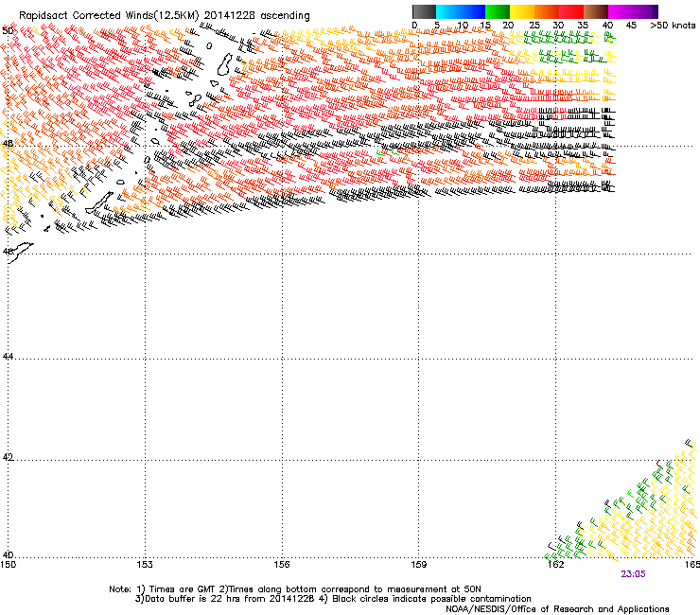700x615 pixels.
Task: Click the latitude label '42'
Action: click(x=8, y=457)
